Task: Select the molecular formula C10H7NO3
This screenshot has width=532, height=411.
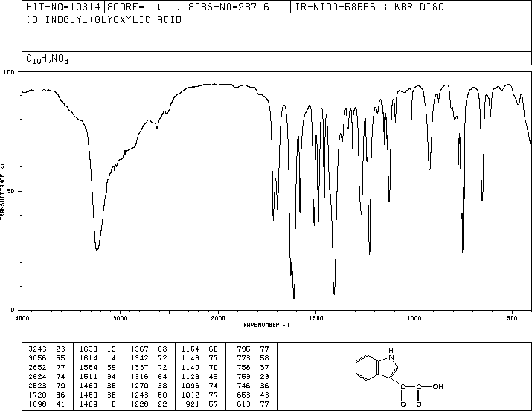Action: pyautogui.click(x=47, y=59)
